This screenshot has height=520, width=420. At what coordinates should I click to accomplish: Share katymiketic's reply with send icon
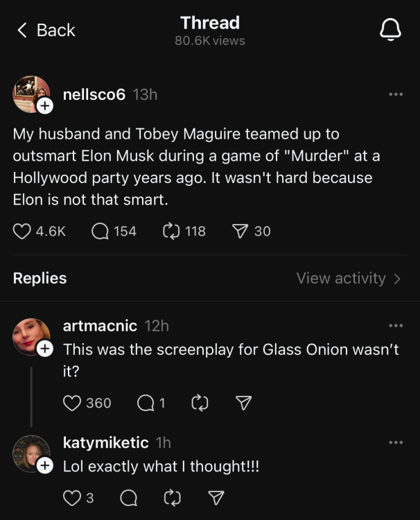[x=216, y=497]
